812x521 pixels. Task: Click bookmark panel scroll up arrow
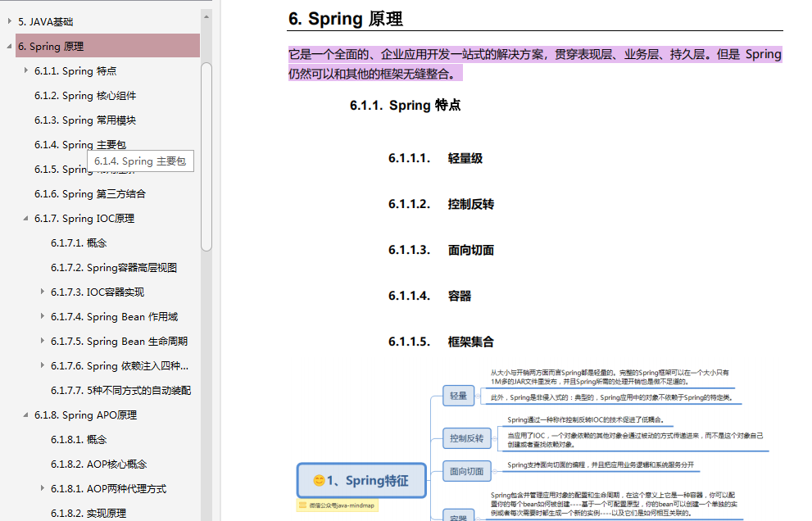pyautogui.click(x=206, y=16)
